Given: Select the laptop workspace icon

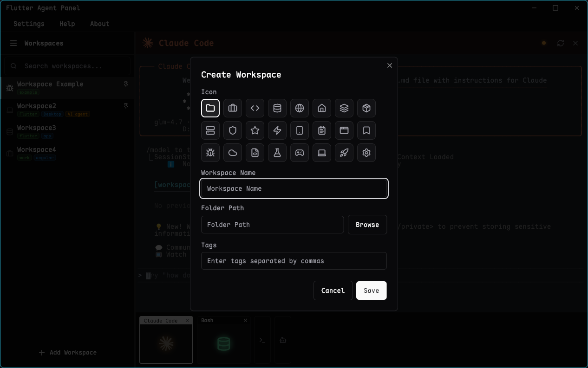Looking at the screenshot, I should 322,153.
